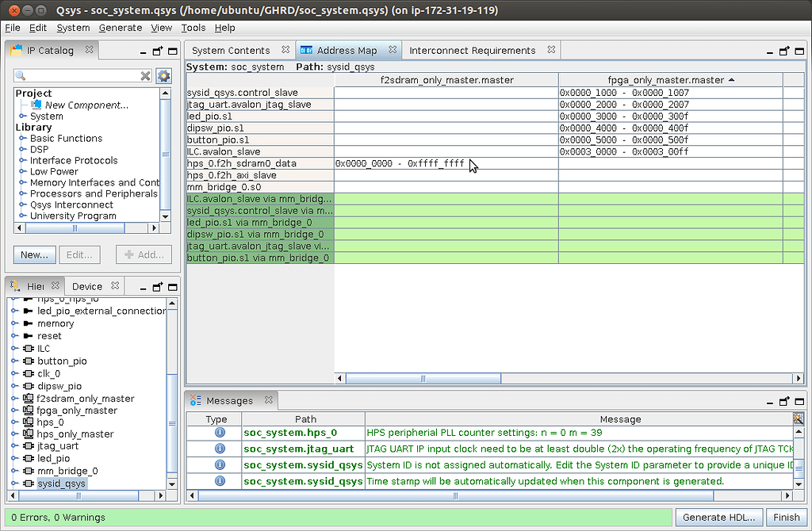
Task: Detach the IP Catalog panel
Action: 158,51
